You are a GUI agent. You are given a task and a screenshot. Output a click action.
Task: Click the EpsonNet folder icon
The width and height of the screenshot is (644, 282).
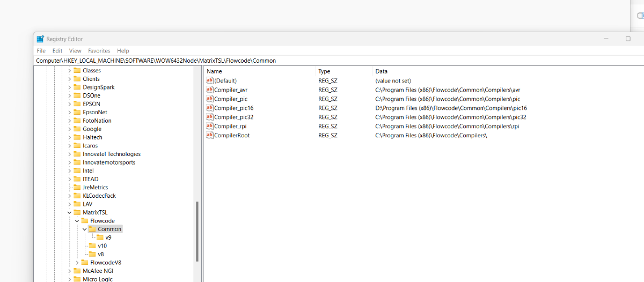point(77,112)
